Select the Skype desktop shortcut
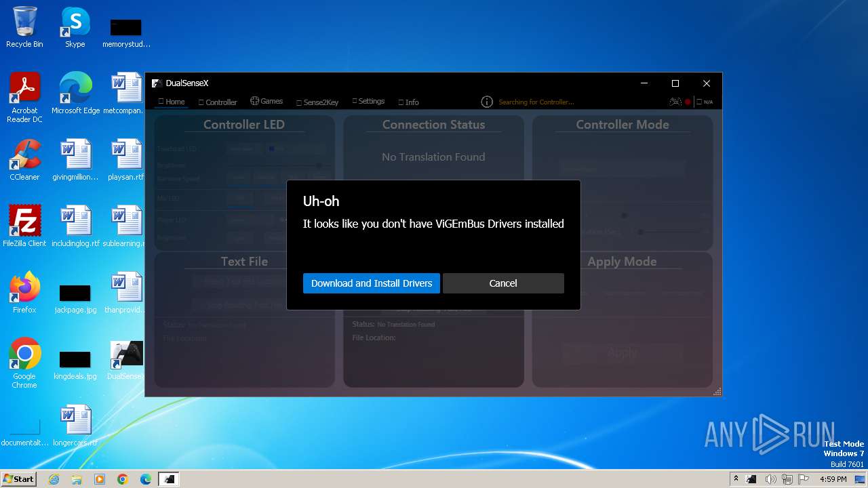Image resolution: width=868 pixels, height=488 pixels. pos(75,27)
